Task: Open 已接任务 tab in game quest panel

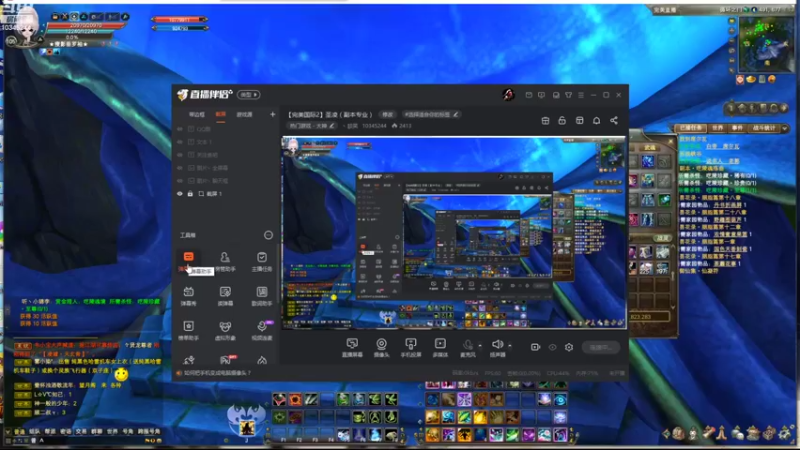Action: (x=691, y=128)
